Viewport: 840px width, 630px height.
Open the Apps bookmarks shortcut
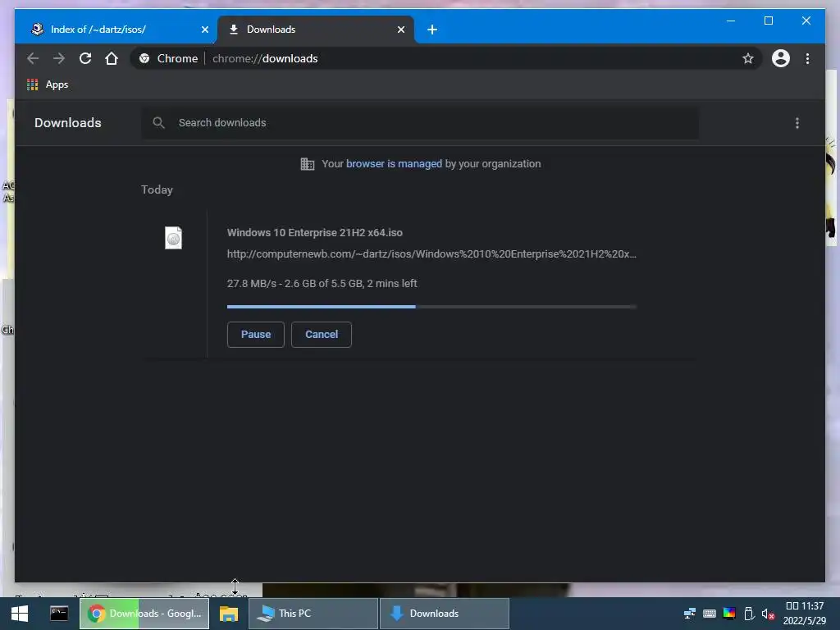pos(47,84)
